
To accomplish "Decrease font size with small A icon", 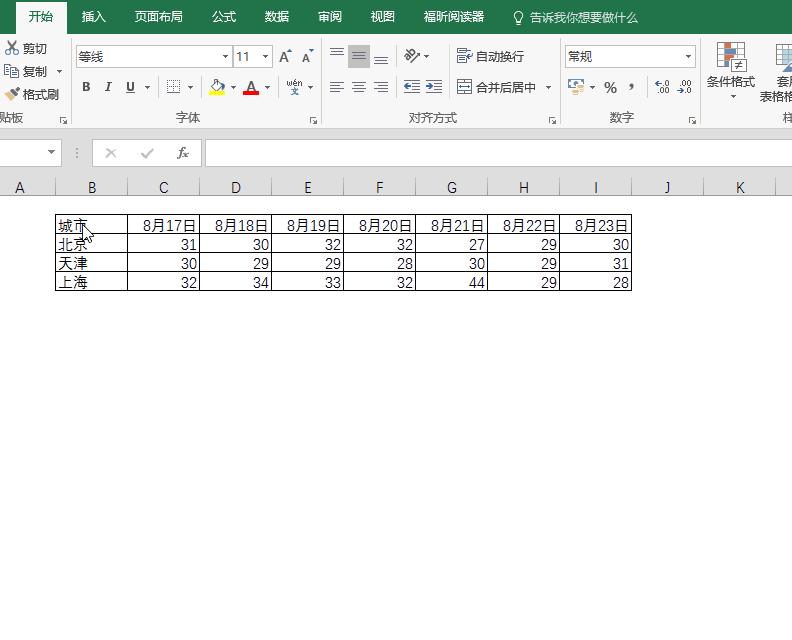I will point(307,56).
